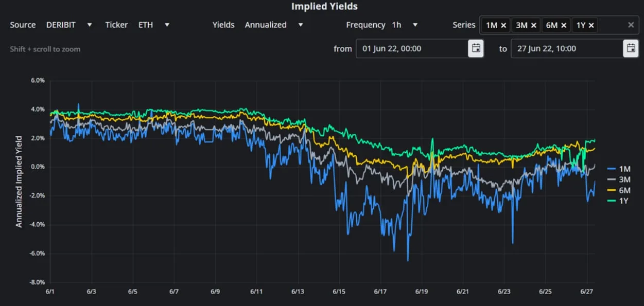Viewport: 644px width, 306px height.
Task: Open the 'from' date calendar picker
Action: pos(476,48)
